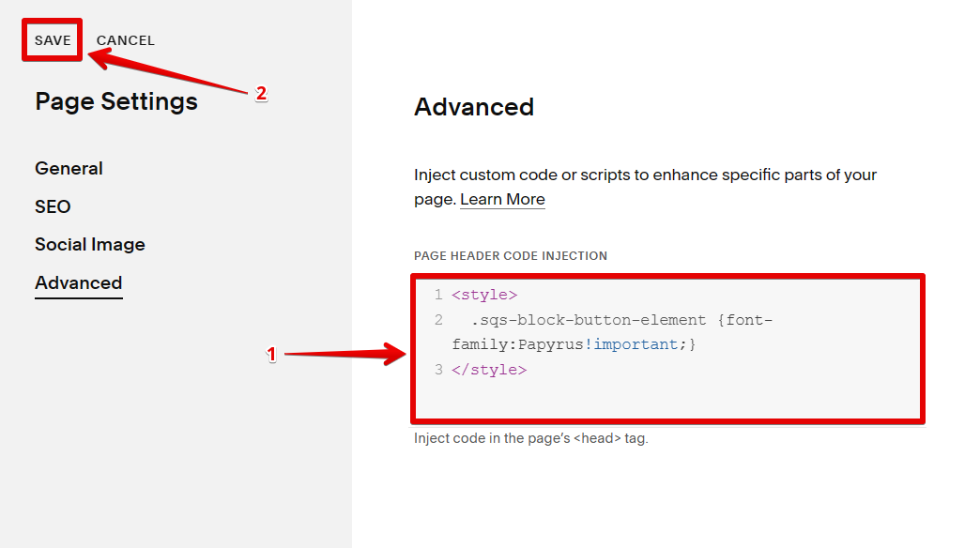Click the Page Header Code Injection label
The height and width of the screenshot is (548, 980).
(511, 255)
